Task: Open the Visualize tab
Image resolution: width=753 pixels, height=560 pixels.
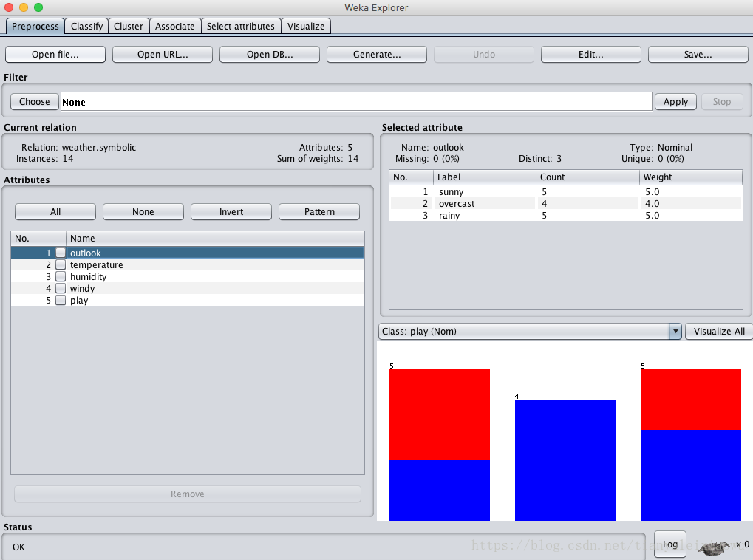Action: click(x=306, y=27)
